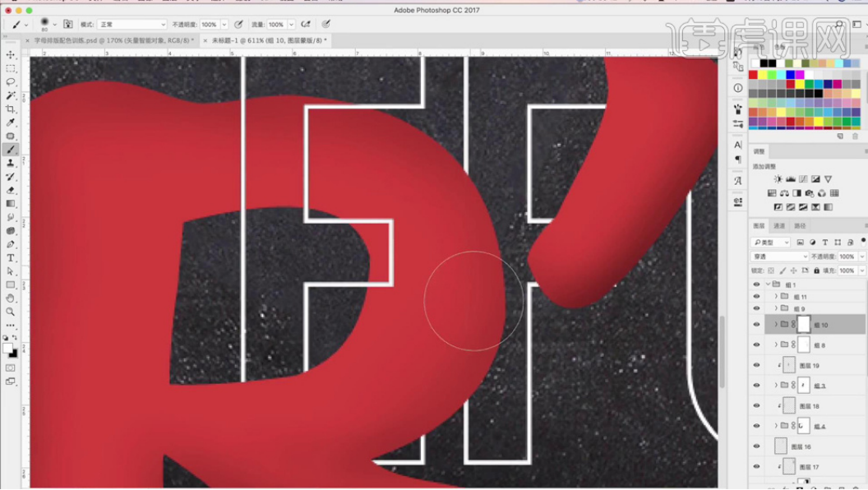Image resolution: width=868 pixels, height=490 pixels.
Task: Expand the 组 8 group
Action: (x=776, y=345)
